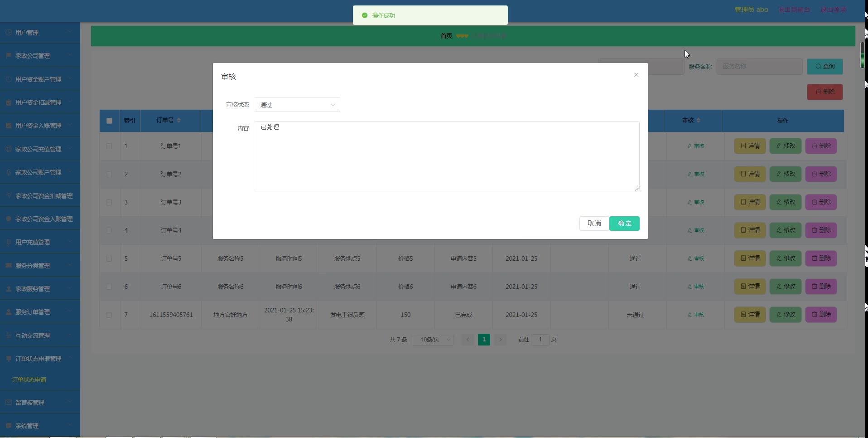
Task: Expand the 用户资金账户管理 sidebar menu
Action: [x=40, y=79]
